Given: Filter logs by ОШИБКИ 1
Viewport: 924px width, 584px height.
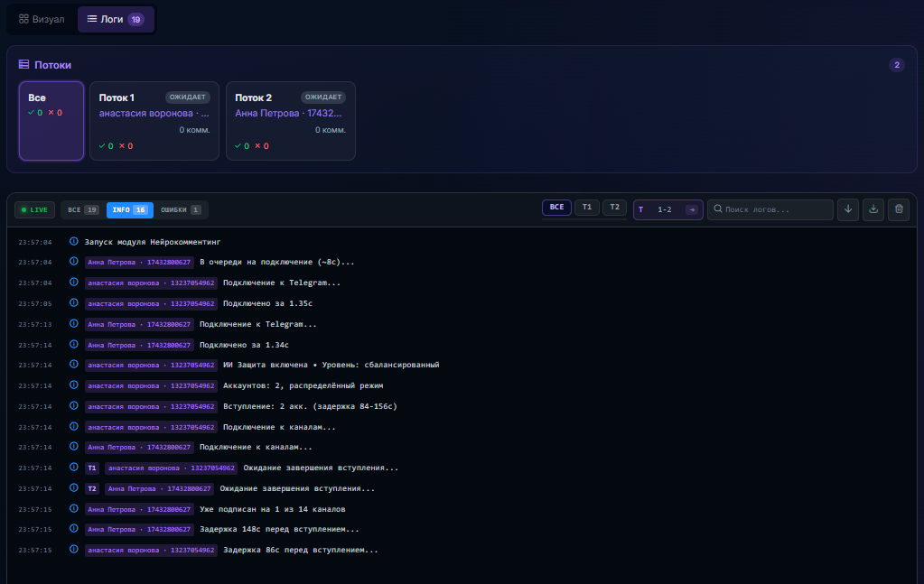Looking at the screenshot, I should pyautogui.click(x=181, y=209).
